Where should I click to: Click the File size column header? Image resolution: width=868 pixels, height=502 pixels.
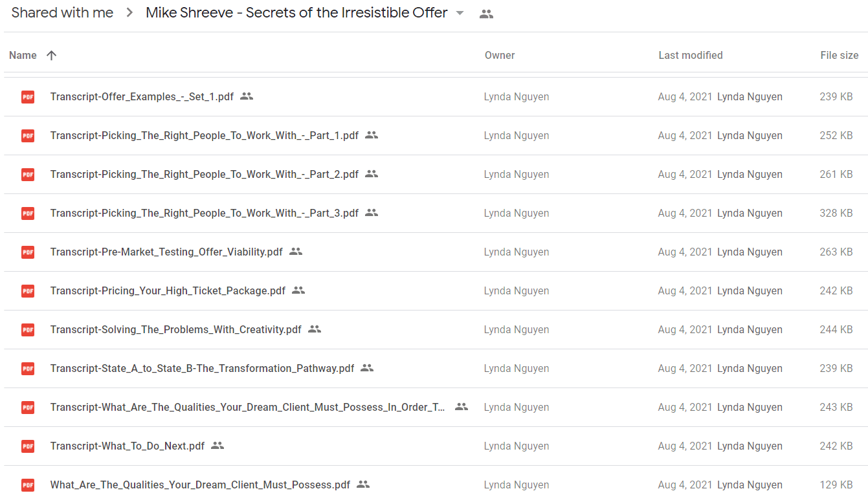click(x=840, y=55)
